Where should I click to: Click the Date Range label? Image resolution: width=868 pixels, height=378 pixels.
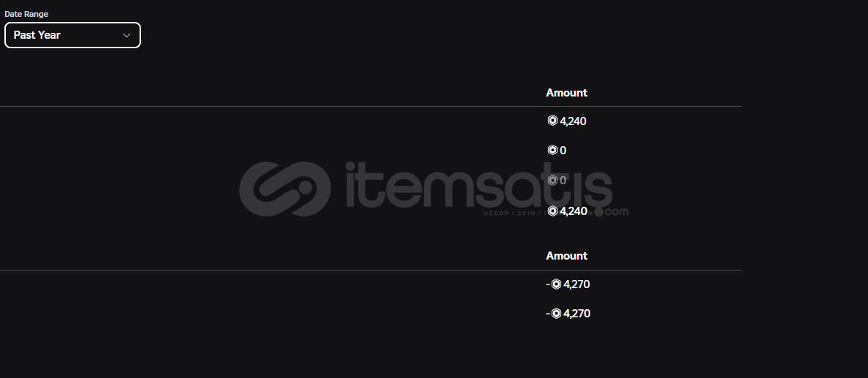(x=26, y=14)
